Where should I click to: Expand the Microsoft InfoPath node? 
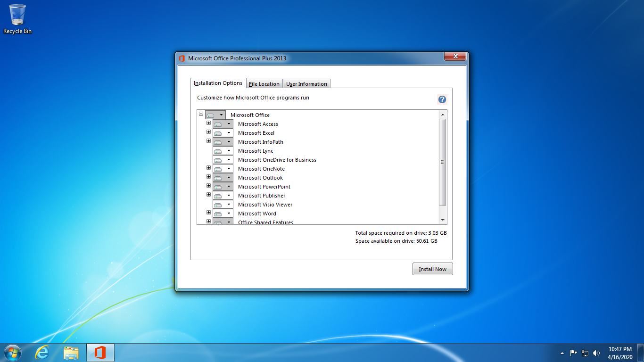(x=209, y=141)
